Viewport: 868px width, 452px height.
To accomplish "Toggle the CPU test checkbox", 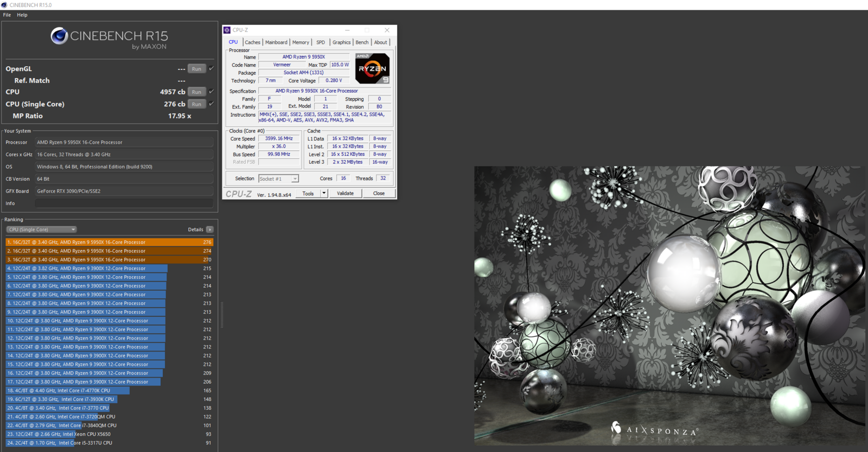I will point(212,91).
